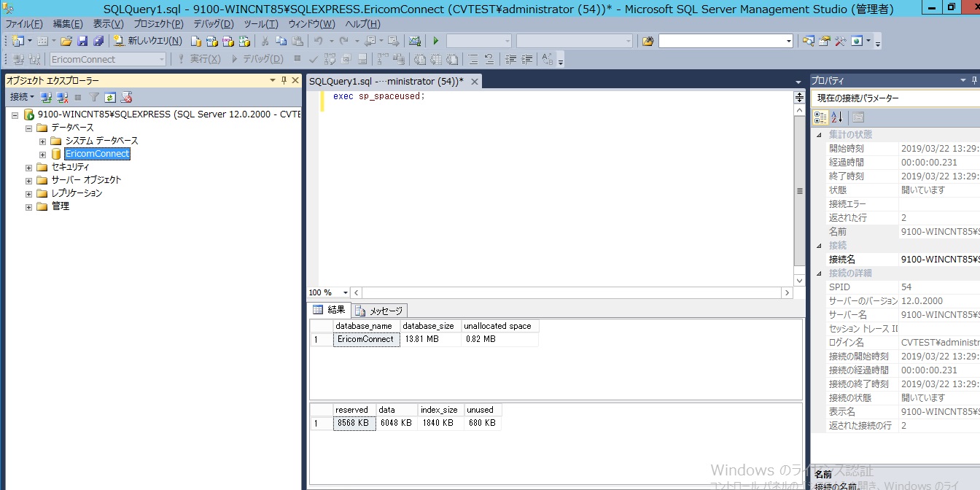The height and width of the screenshot is (490, 980).
Task: Click the Activity Monitor icon
Action: point(415,42)
